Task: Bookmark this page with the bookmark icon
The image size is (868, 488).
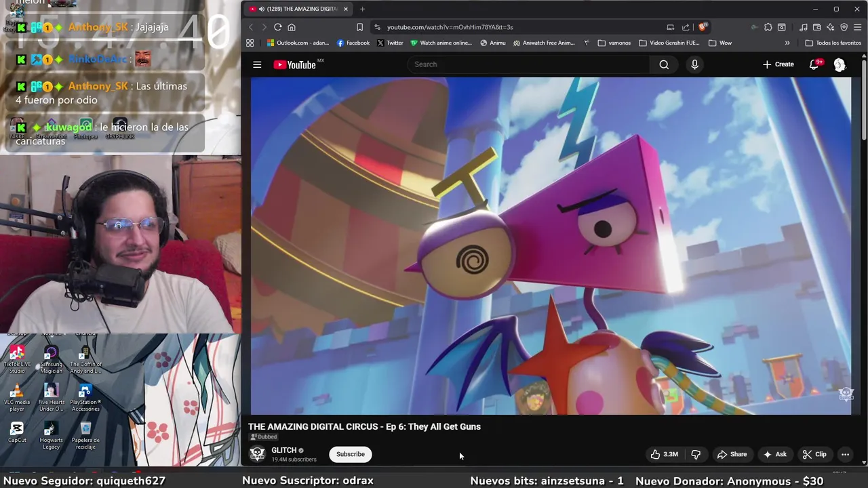Action: coord(359,27)
